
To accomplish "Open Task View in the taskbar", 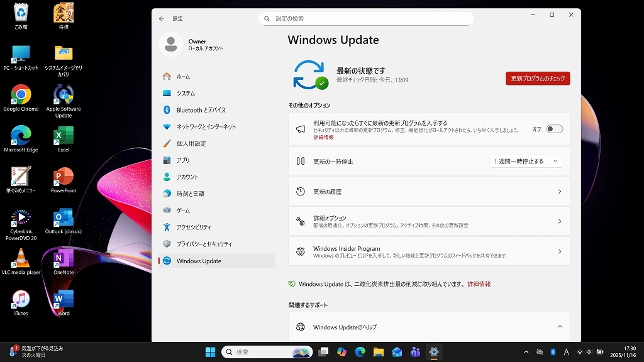I will tap(324, 352).
